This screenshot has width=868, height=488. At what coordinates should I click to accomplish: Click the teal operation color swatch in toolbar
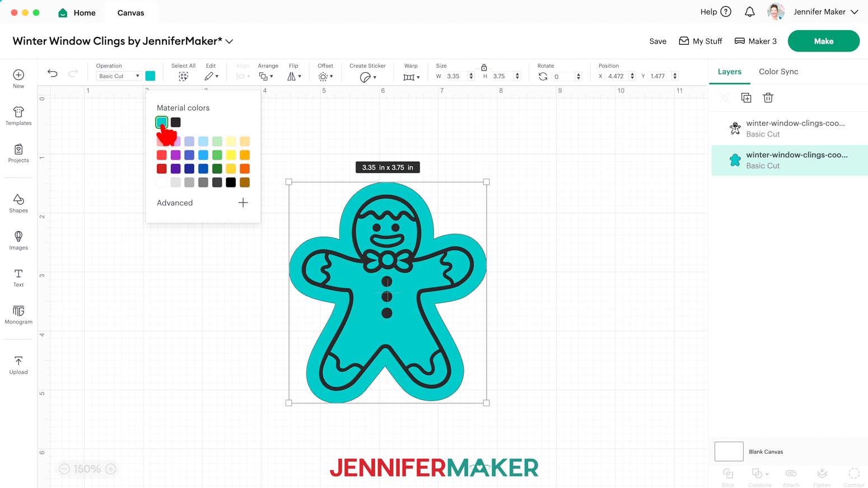point(150,76)
